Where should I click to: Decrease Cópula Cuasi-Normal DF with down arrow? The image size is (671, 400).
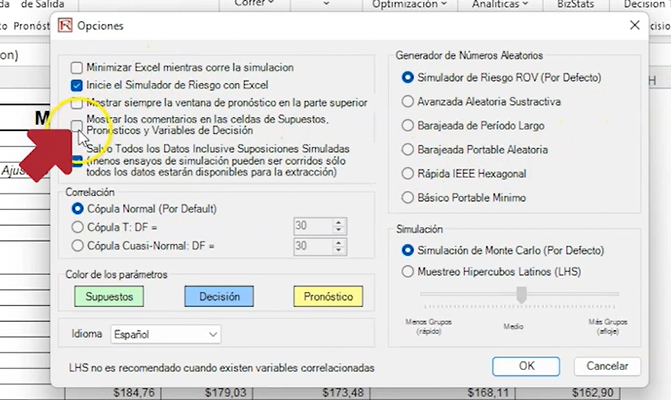(338, 250)
